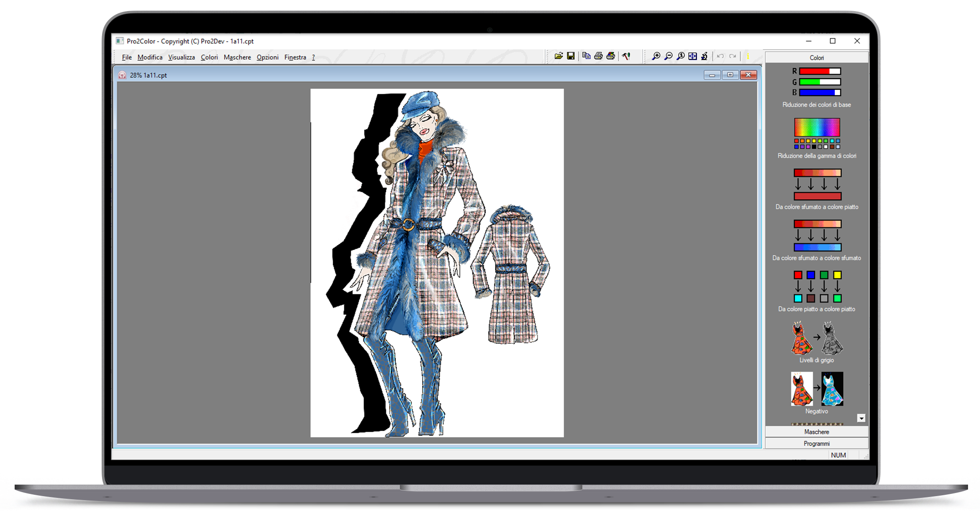This screenshot has width=980, height=513.
Task: Click the microscope toolbar icon
Action: pos(704,56)
